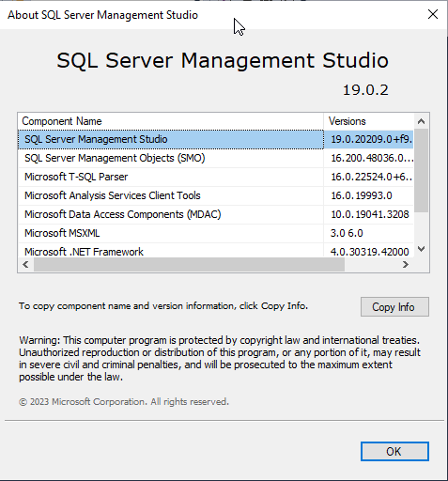Click the scroll left arrow of horizontal scrollbar

(25, 265)
